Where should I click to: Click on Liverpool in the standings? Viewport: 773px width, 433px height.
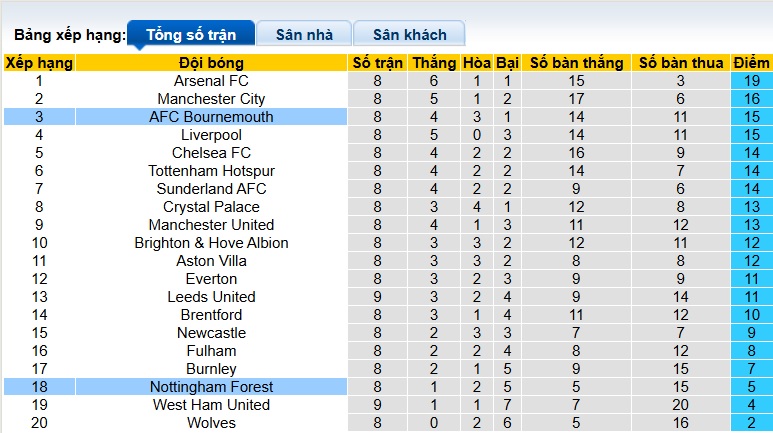[x=211, y=135]
